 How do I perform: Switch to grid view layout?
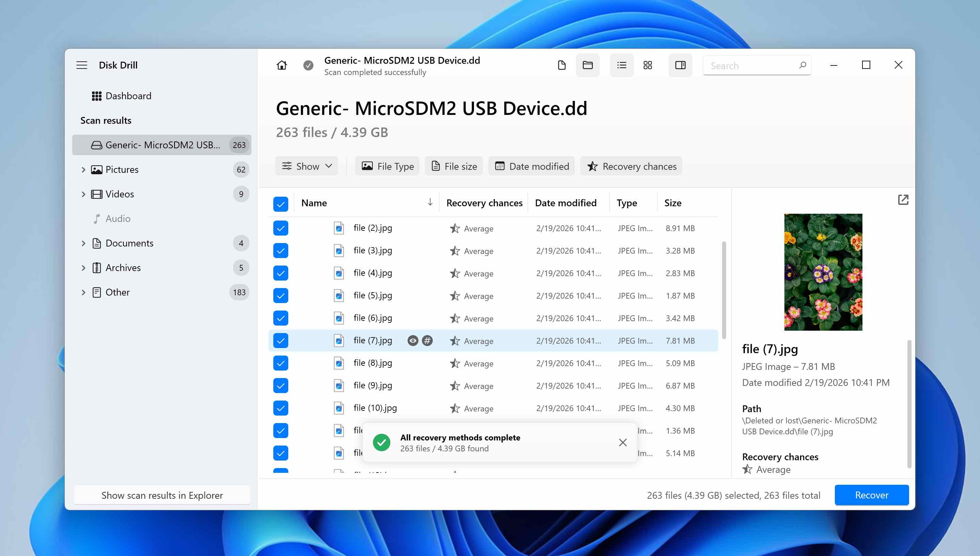(x=648, y=65)
